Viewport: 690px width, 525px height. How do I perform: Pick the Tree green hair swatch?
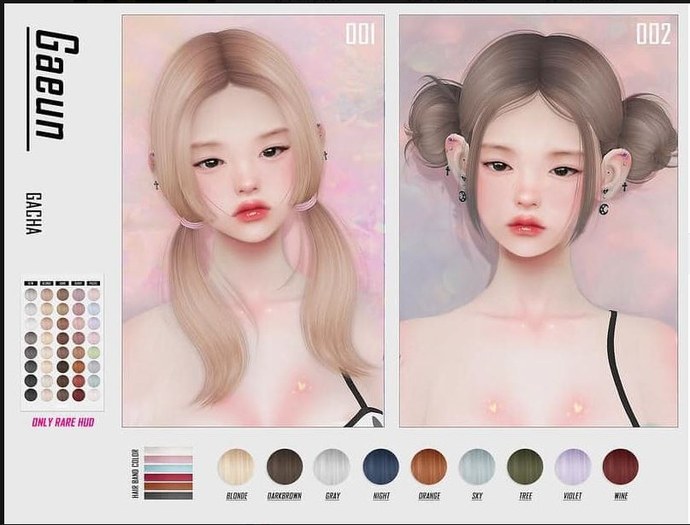(x=525, y=466)
